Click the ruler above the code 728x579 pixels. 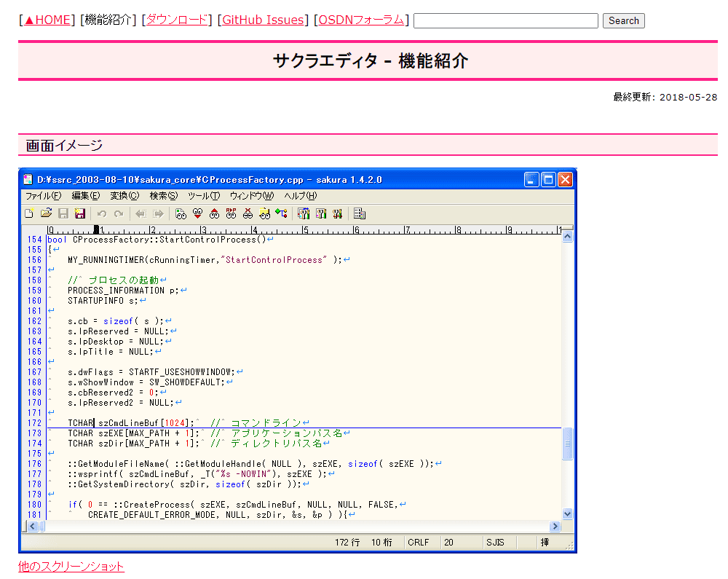304,229
